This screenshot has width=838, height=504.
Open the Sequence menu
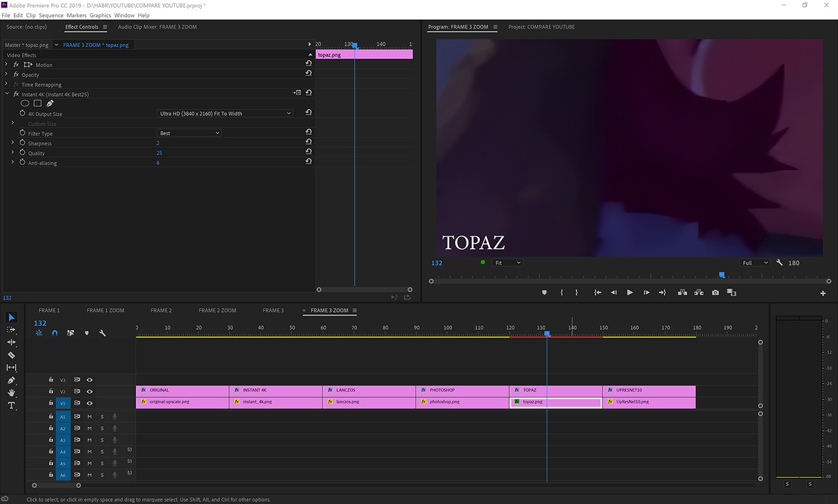(51, 15)
